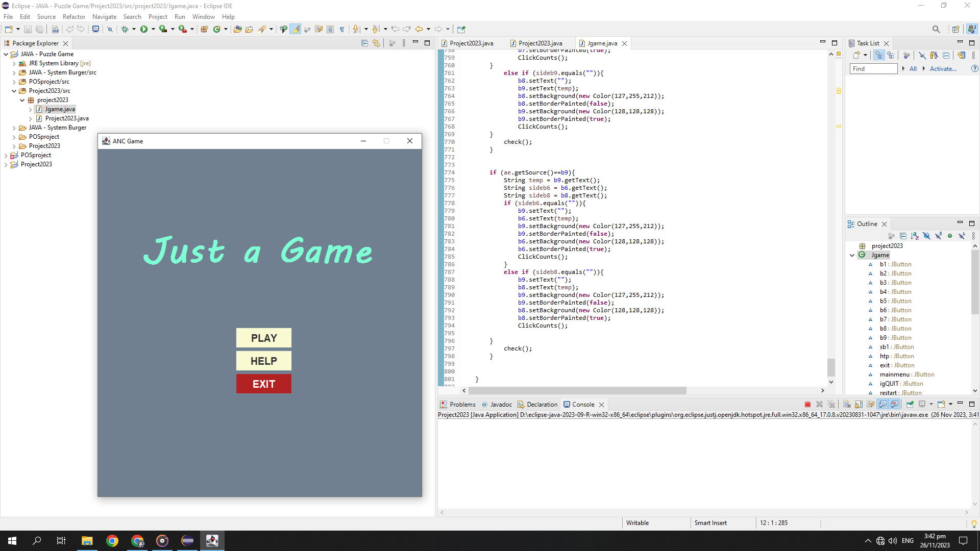
Task: Switch to first Project2023.java editor tab
Action: tap(468, 43)
